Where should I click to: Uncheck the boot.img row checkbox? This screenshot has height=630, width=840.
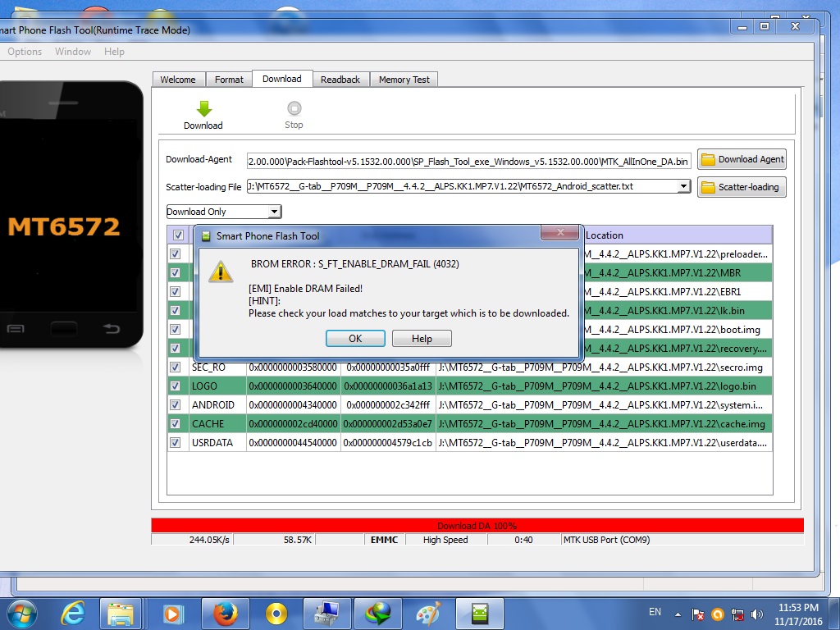coord(176,330)
